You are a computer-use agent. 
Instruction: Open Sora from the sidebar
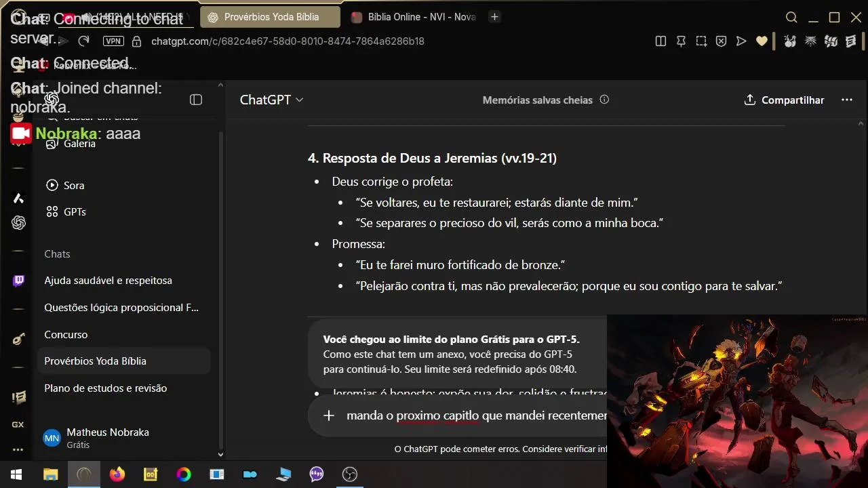74,185
